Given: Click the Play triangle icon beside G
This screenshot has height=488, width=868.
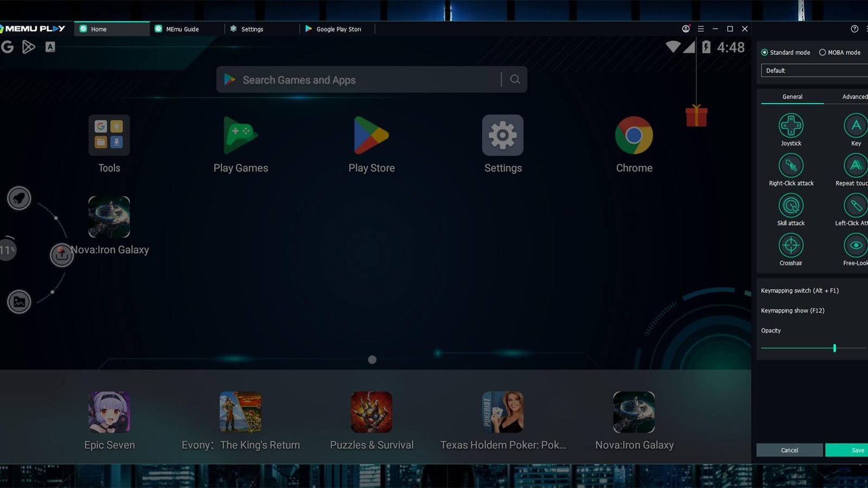Looking at the screenshot, I should [29, 47].
